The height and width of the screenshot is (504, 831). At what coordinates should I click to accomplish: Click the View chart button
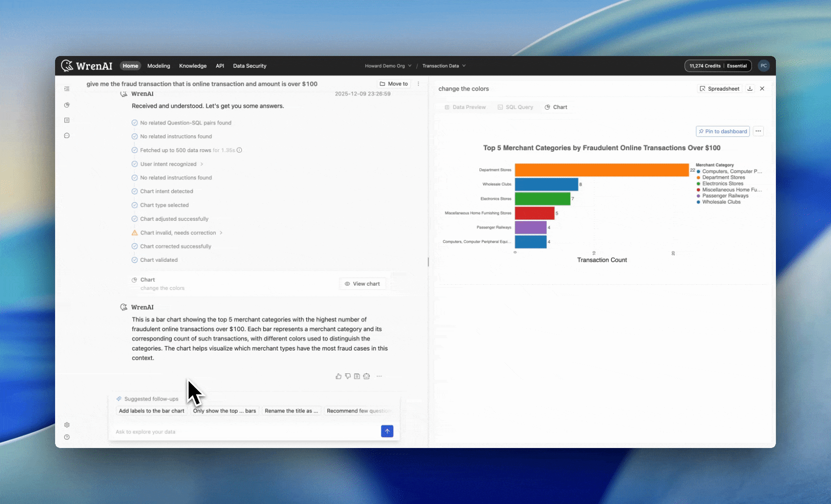point(362,284)
